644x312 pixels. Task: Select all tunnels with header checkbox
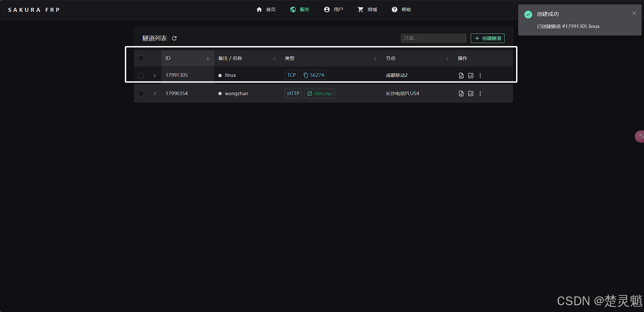pos(141,58)
